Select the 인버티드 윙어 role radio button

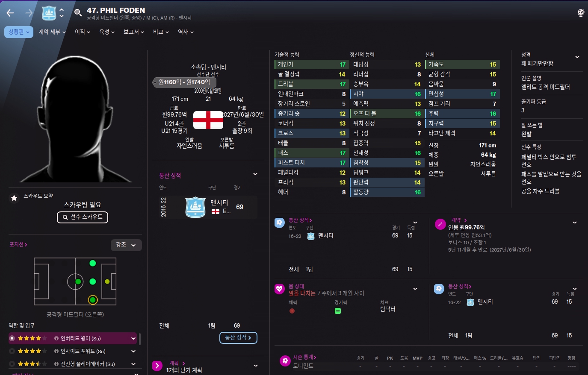12,338
